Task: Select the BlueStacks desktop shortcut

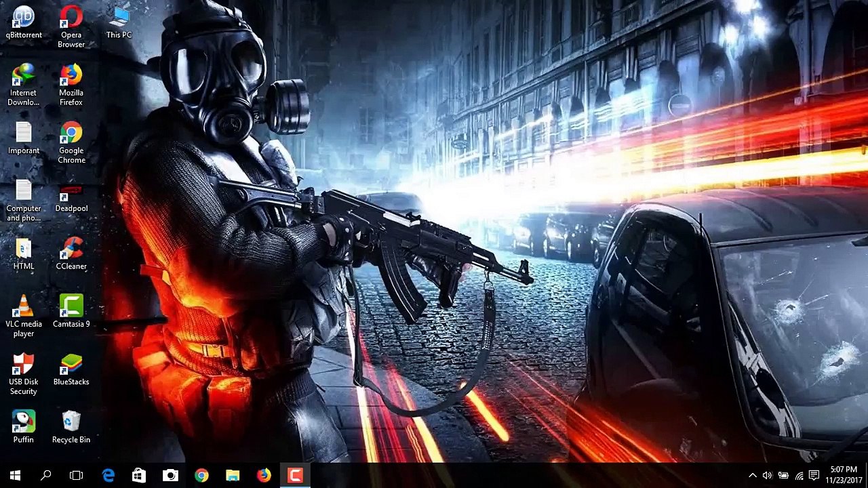Action: click(x=71, y=369)
